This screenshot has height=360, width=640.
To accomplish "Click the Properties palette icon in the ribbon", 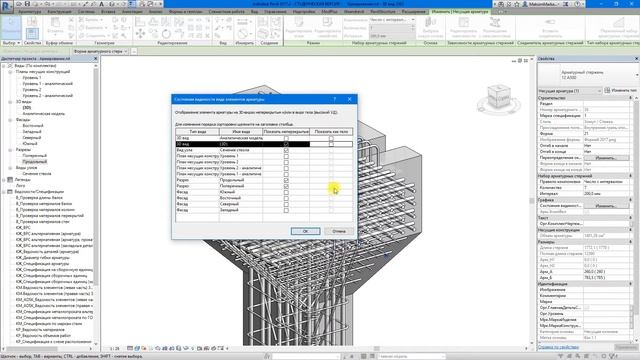I will (32, 33).
